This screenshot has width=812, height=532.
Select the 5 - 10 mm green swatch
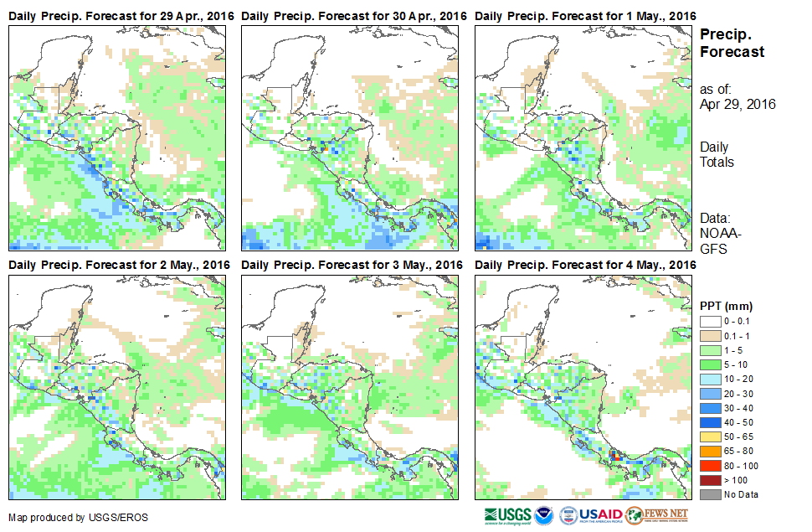pyautogui.click(x=710, y=364)
